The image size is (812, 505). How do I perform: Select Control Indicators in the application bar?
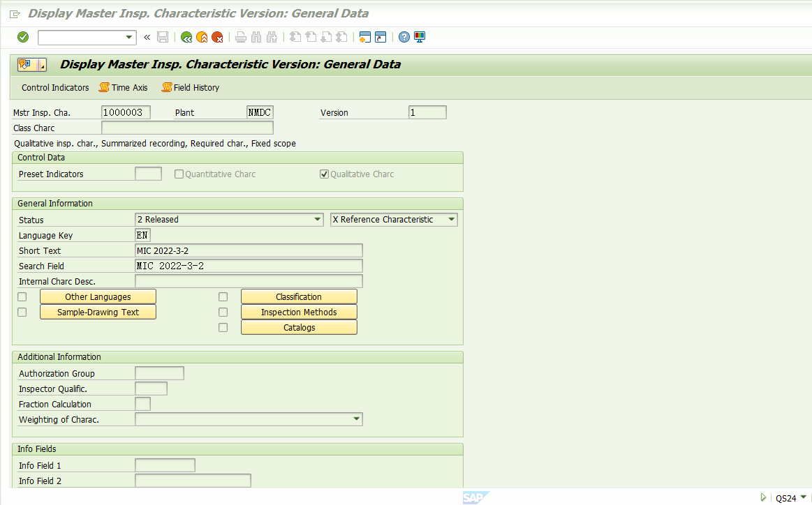(x=54, y=88)
